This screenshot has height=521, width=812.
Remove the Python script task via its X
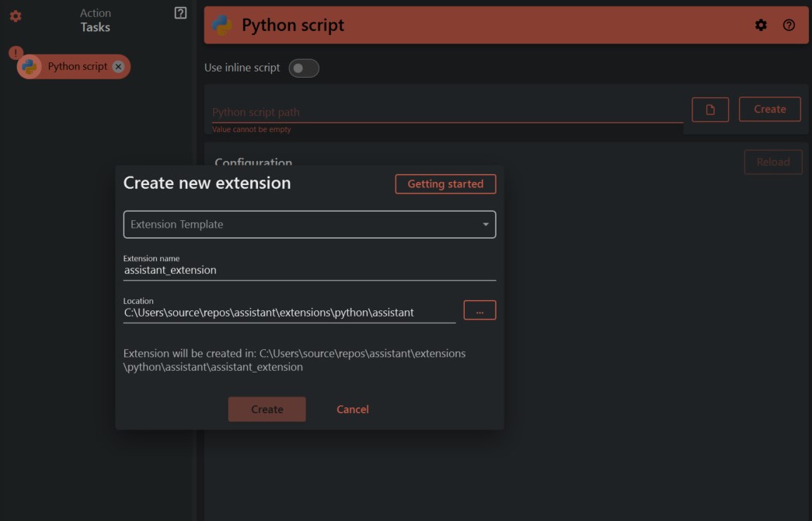118,67
